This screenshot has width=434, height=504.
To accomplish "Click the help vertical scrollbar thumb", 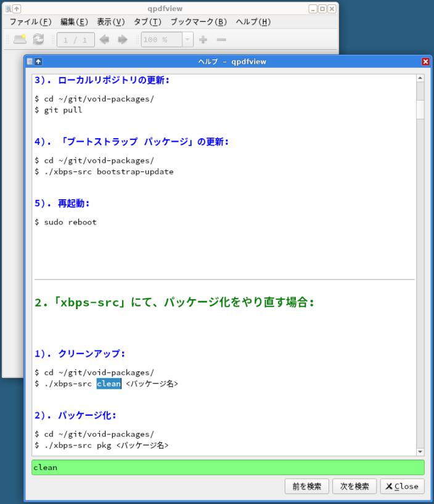I will [x=420, y=109].
